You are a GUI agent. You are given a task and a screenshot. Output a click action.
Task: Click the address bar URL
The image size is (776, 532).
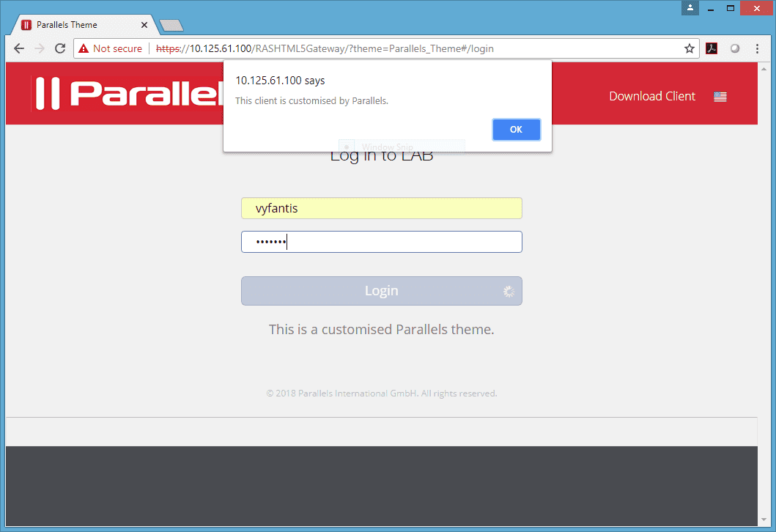tap(325, 48)
